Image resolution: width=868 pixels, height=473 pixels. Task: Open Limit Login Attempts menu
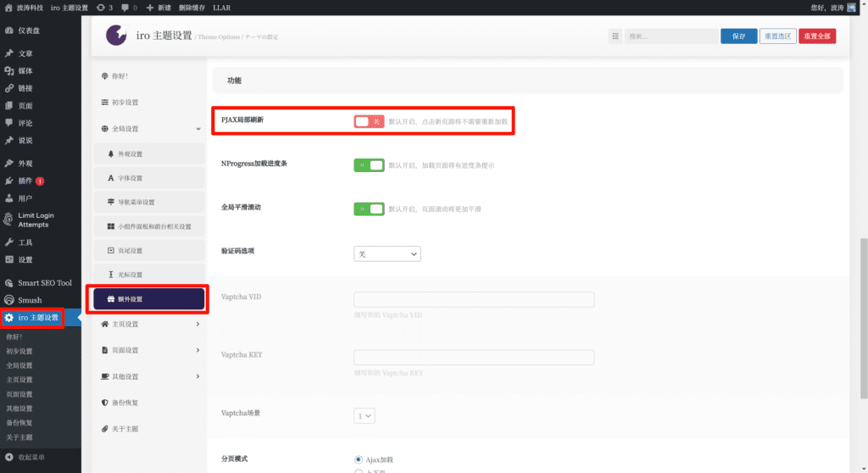point(36,220)
